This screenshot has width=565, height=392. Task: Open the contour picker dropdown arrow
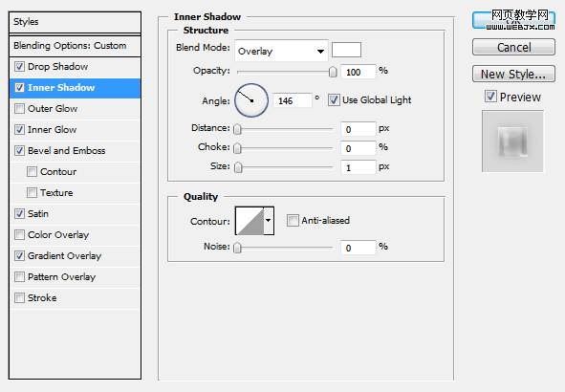tap(269, 221)
